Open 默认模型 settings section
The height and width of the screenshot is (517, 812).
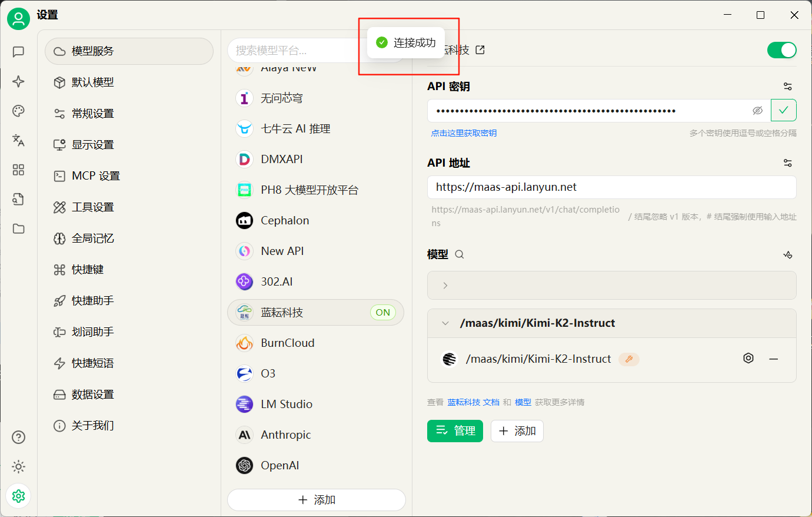129,82
